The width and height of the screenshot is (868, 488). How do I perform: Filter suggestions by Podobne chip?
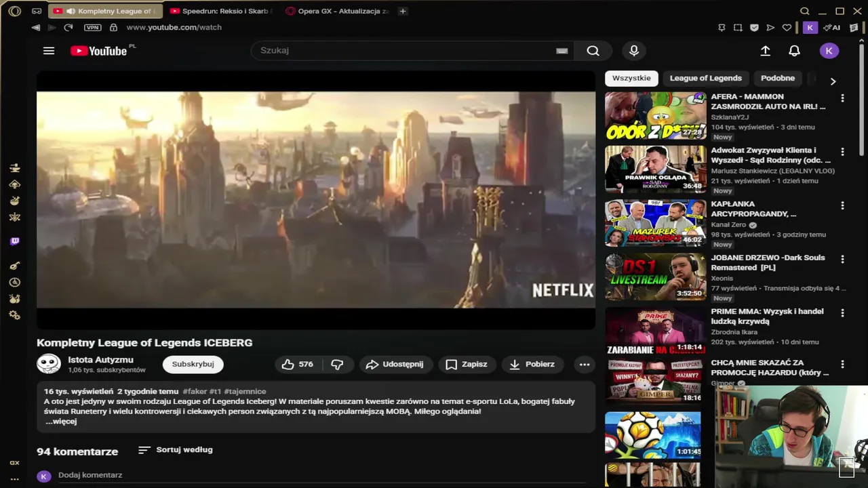[777, 78]
